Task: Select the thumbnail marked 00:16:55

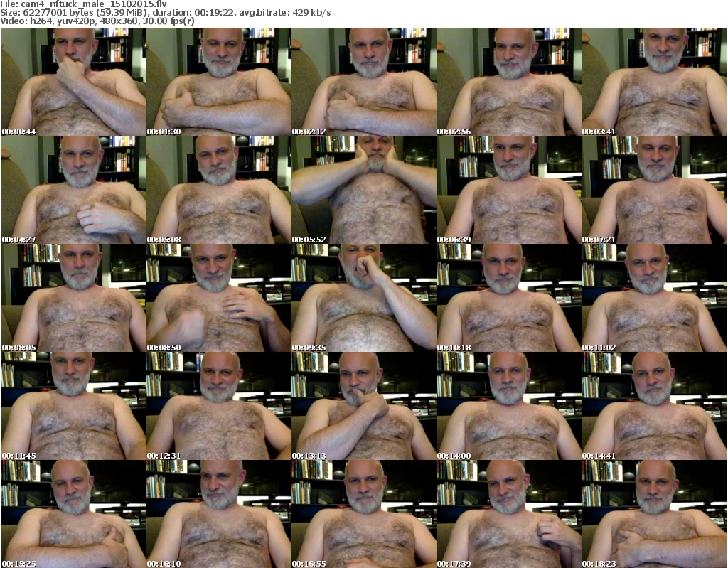Action: coord(364,514)
